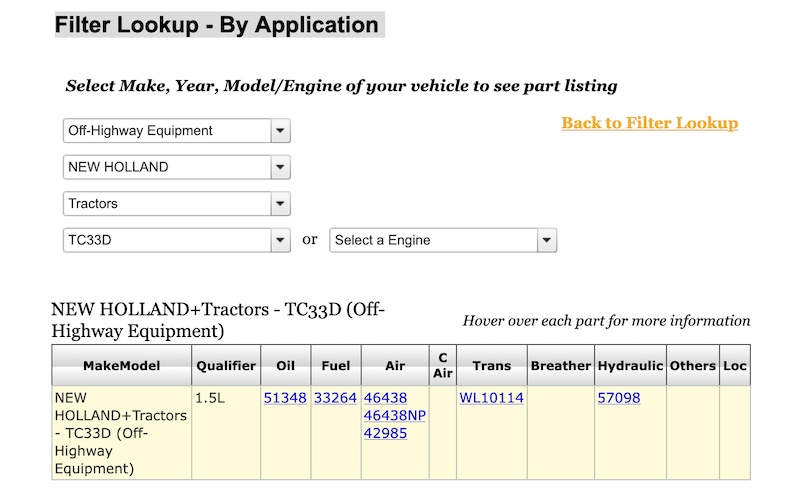Select the Hydraulic column header
The height and width of the screenshot is (494, 800).
pyautogui.click(x=630, y=366)
